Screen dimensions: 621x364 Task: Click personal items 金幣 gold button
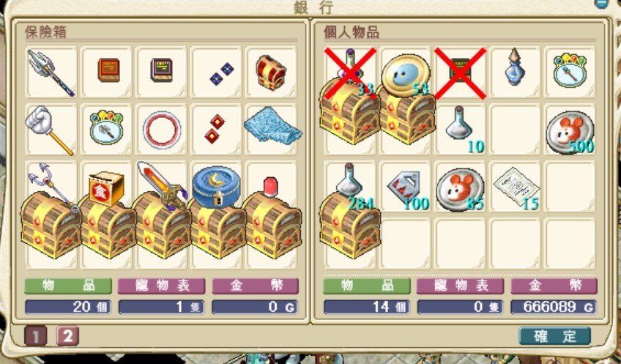(554, 286)
